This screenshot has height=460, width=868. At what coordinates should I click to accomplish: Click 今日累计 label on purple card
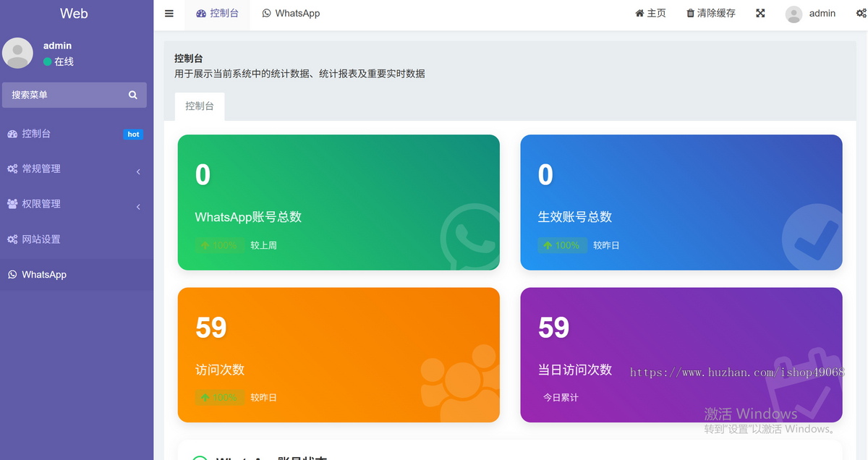point(561,397)
